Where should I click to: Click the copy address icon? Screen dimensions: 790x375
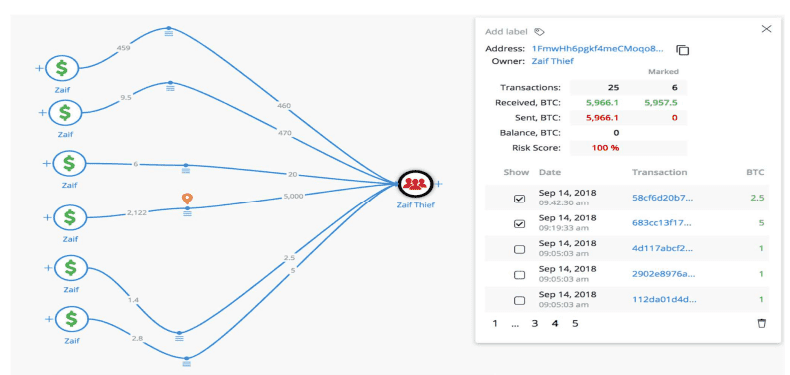click(x=682, y=50)
